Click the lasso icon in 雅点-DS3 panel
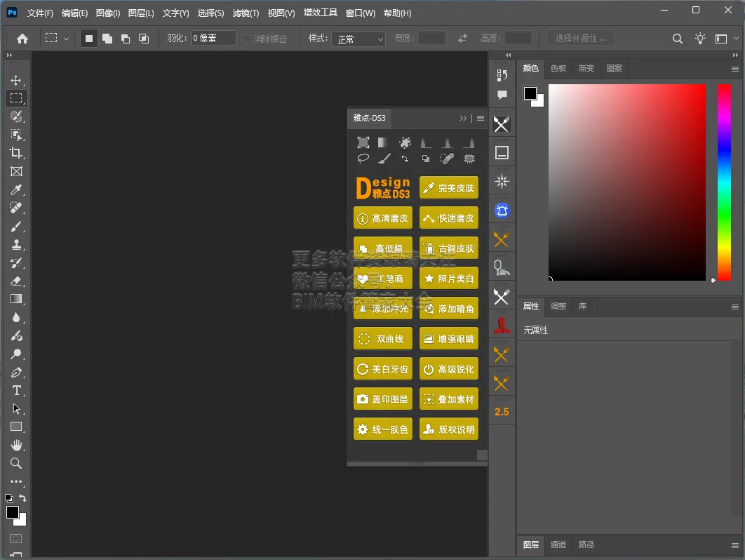This screenshot has width=745, height=560. pos(363,159)
